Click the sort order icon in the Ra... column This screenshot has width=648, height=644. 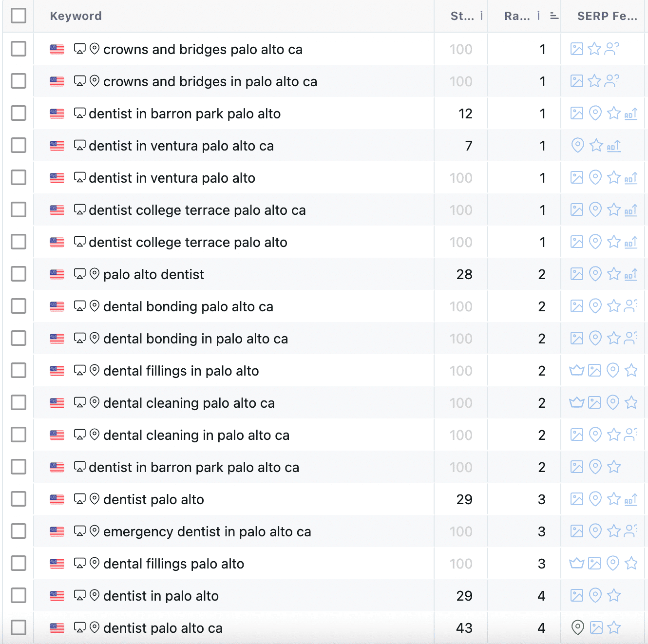coord(554,16)
